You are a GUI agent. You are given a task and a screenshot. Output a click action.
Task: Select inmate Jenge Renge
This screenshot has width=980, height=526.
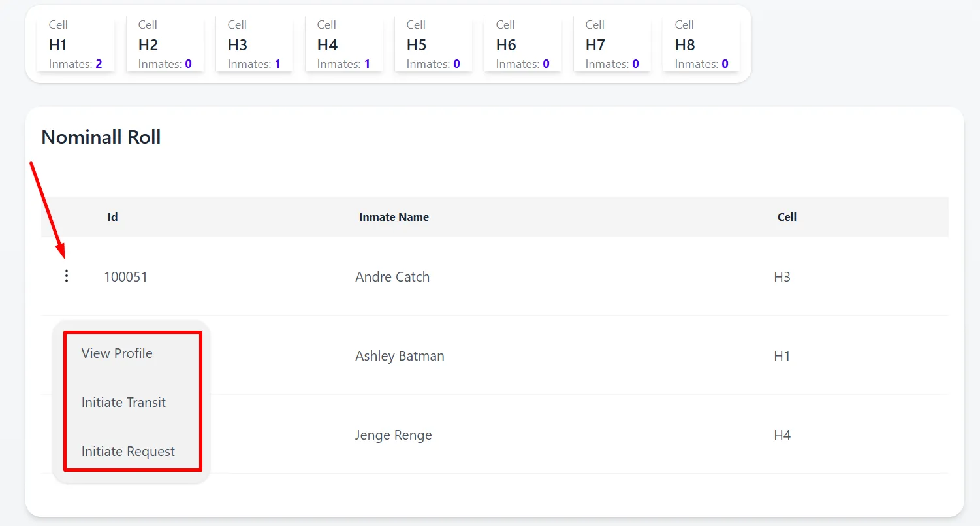[x=394, y=435]
